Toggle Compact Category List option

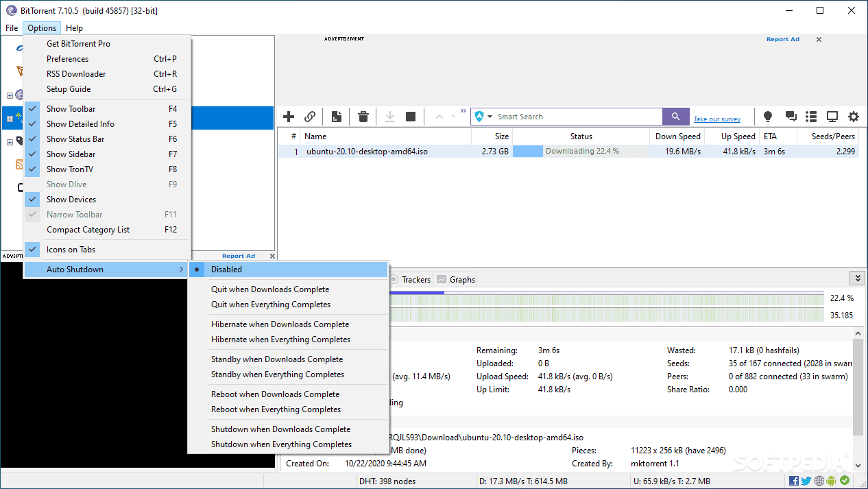(108, 230)
